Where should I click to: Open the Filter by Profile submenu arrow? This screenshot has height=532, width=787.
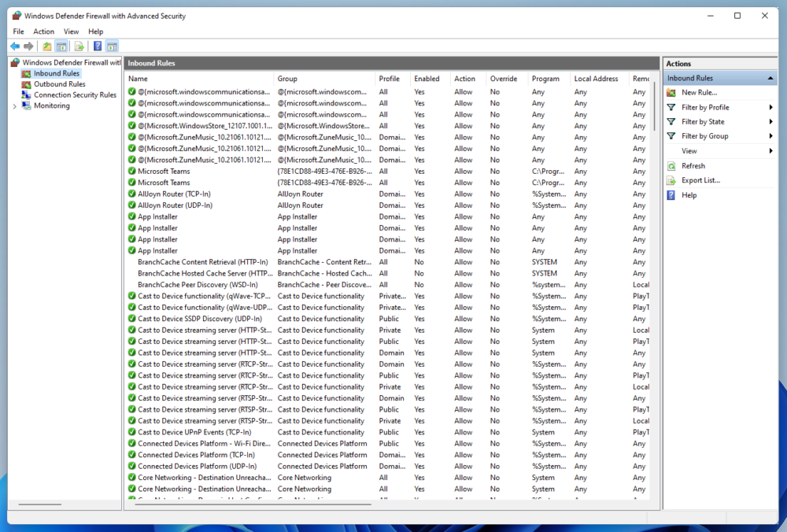(770, 107)
